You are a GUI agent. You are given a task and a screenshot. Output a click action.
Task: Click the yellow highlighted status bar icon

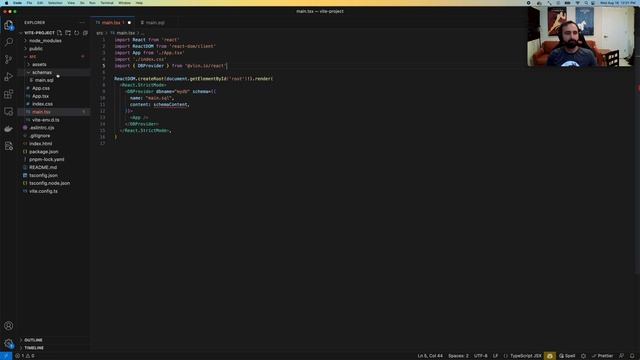pyautogui.click(x=549, y=356)
